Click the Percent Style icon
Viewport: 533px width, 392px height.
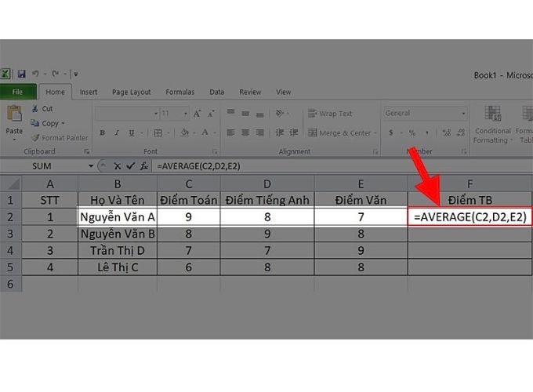tap(412, 133)
